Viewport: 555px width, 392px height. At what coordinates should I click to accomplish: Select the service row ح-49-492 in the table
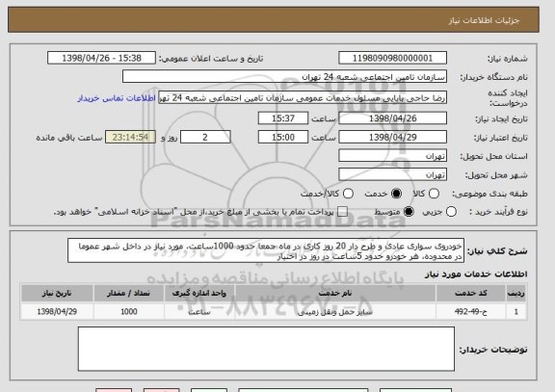click(x=274, y=312)
